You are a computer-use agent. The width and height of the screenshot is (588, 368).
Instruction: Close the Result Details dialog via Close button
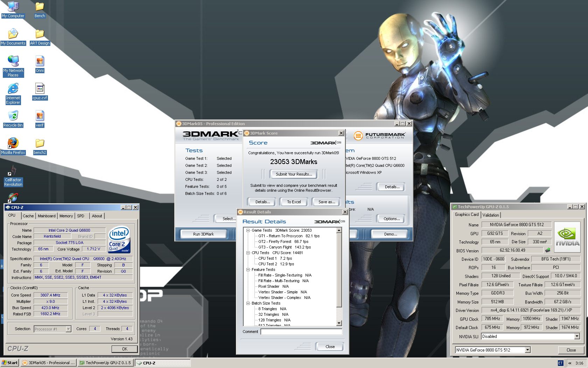click(x=330, y=347)
